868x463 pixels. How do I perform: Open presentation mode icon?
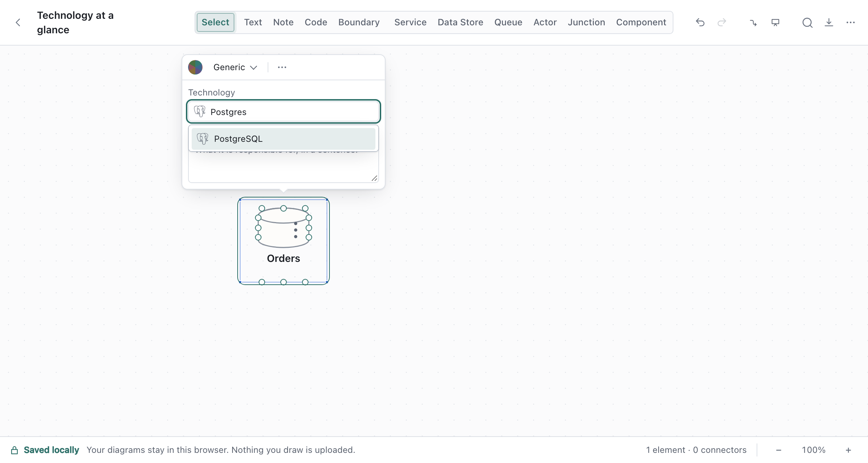[x=775, y=22]
